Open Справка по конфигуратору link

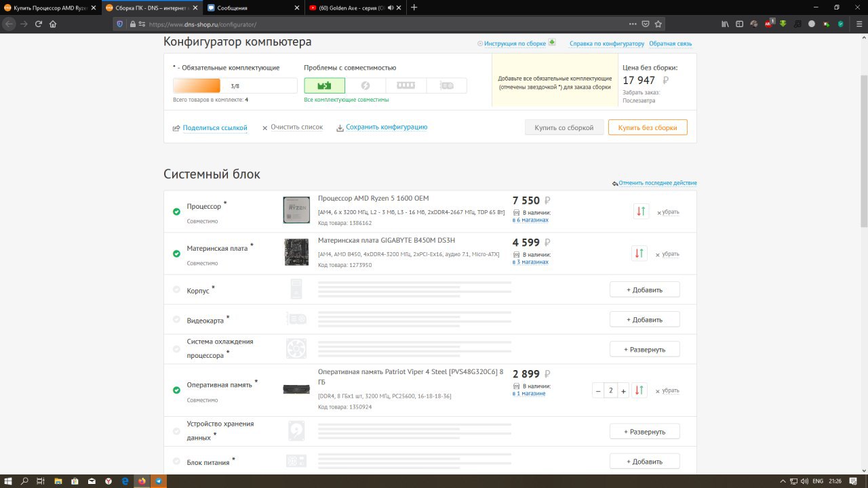(607, 43)
